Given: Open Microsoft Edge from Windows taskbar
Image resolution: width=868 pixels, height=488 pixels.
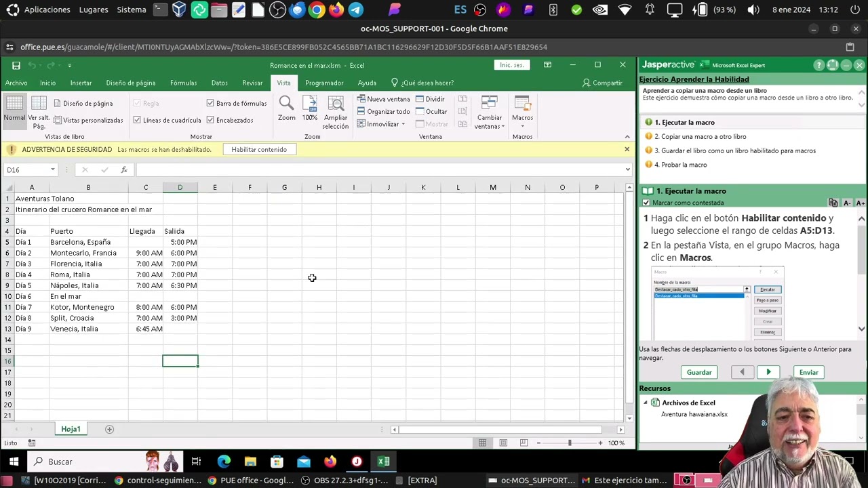Looking at the screenshot, I should pyautogui.click(x=223, y=462).
